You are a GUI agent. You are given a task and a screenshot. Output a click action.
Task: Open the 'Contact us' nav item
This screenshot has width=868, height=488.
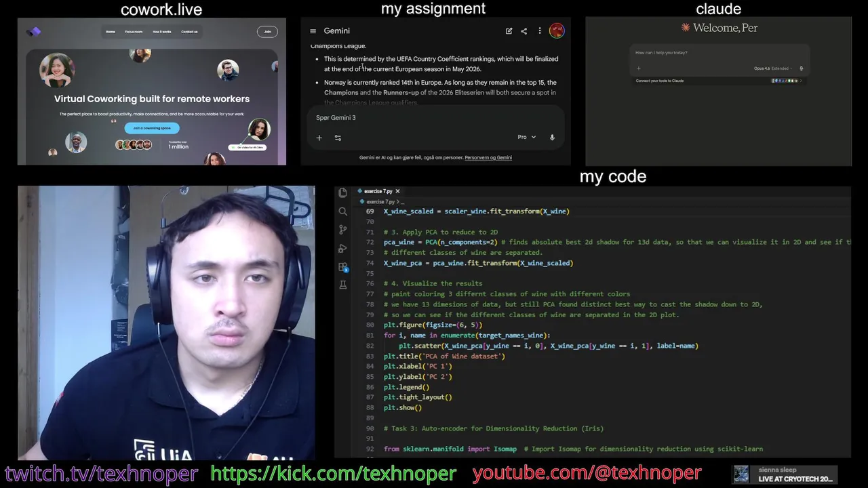pos(189,32)
